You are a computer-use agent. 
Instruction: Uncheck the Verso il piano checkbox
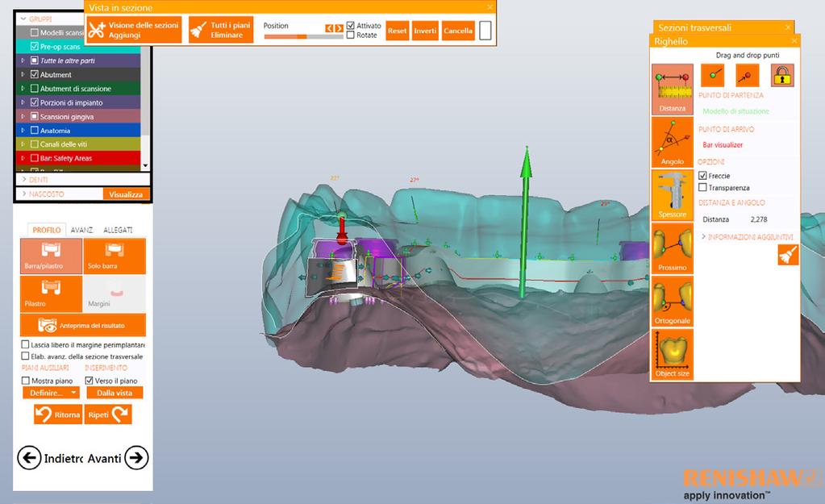tap(89, 381)
